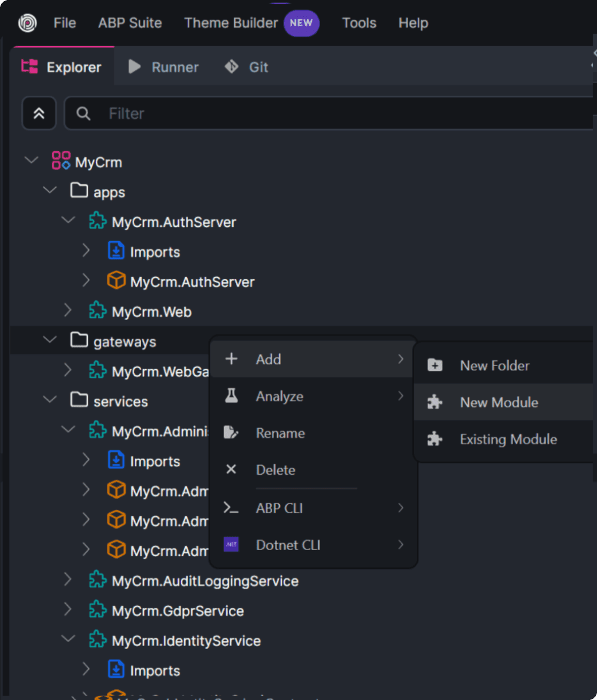Collapse all nodes with the double-chevron button
This screenshot has height=700, width=597.
(x=39, y=113)
